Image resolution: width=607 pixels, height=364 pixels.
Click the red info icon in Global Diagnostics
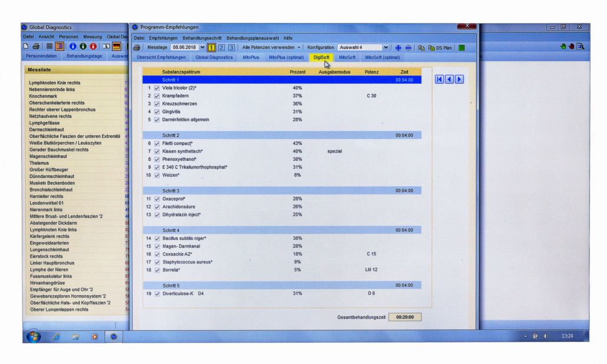pos(93,47)
